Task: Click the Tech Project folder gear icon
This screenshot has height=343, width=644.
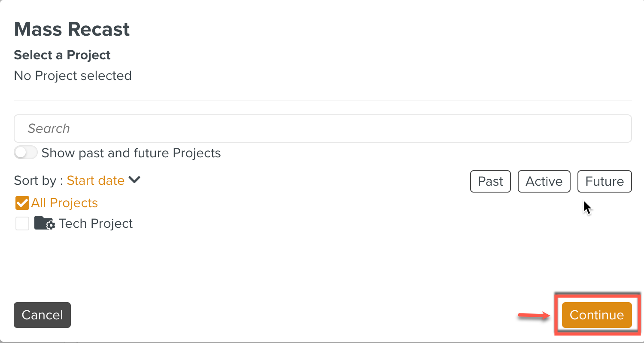Action: pos(44,223)
